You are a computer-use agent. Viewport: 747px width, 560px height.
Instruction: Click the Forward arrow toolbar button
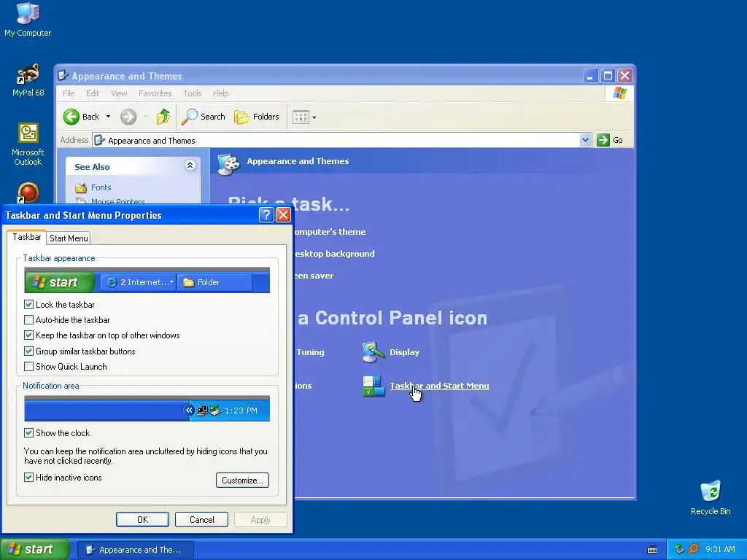[128, 117]
